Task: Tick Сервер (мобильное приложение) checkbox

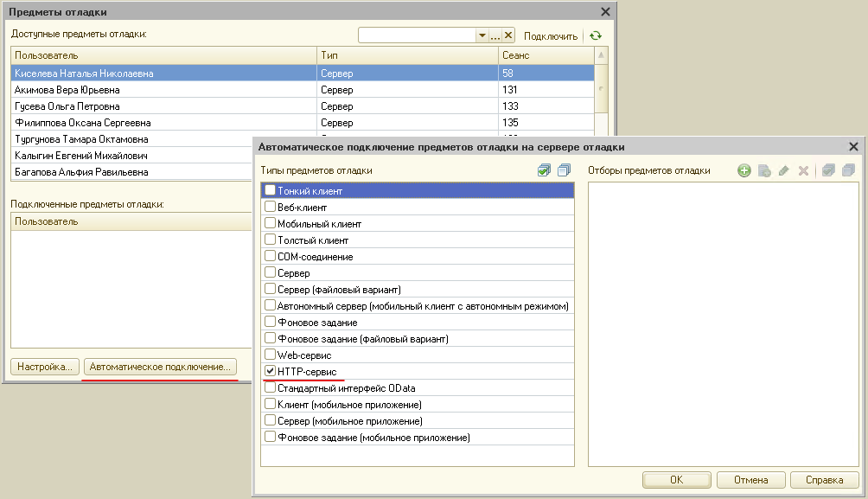Action: click(270, 420)
